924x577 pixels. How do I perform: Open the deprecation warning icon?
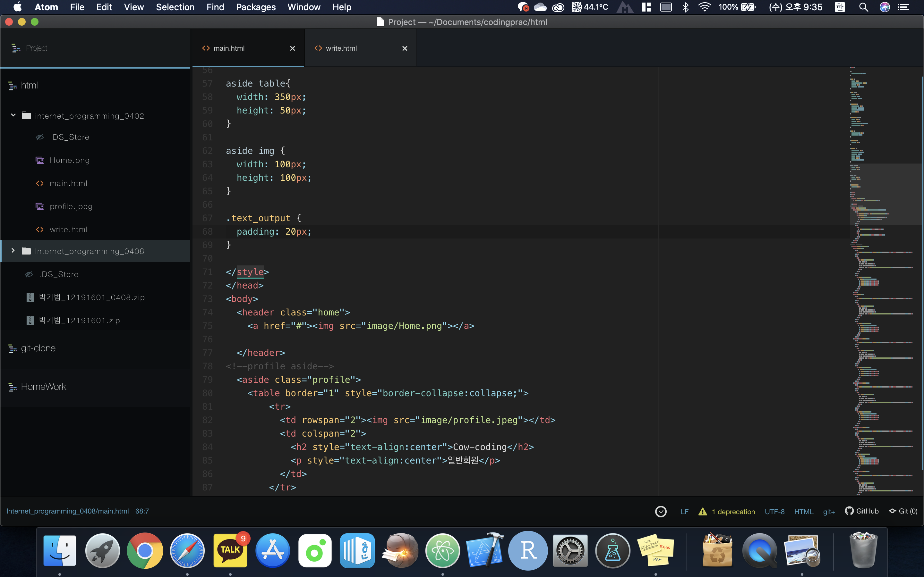[703, 511]
